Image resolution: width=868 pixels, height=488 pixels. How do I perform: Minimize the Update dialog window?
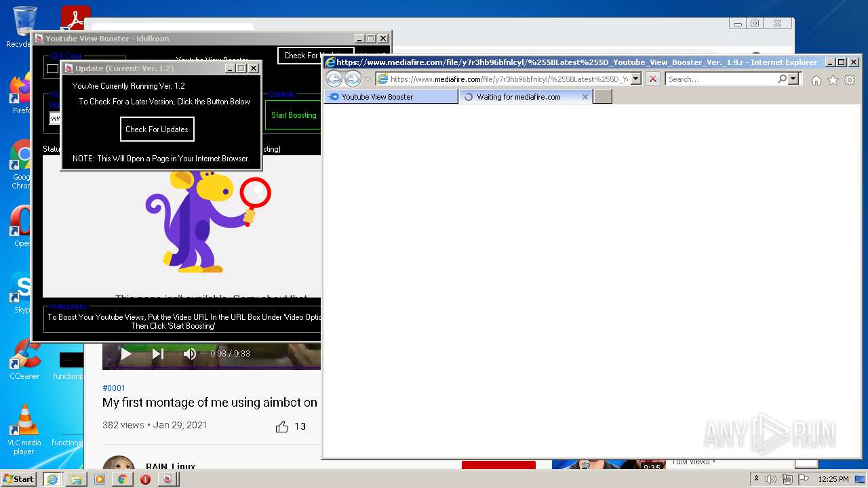click(x=229, y=68)
